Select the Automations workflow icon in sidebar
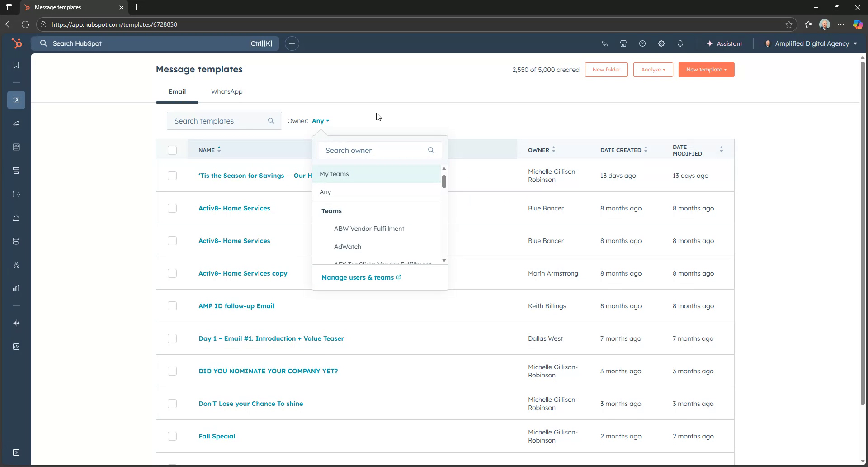 coord(16,265)
